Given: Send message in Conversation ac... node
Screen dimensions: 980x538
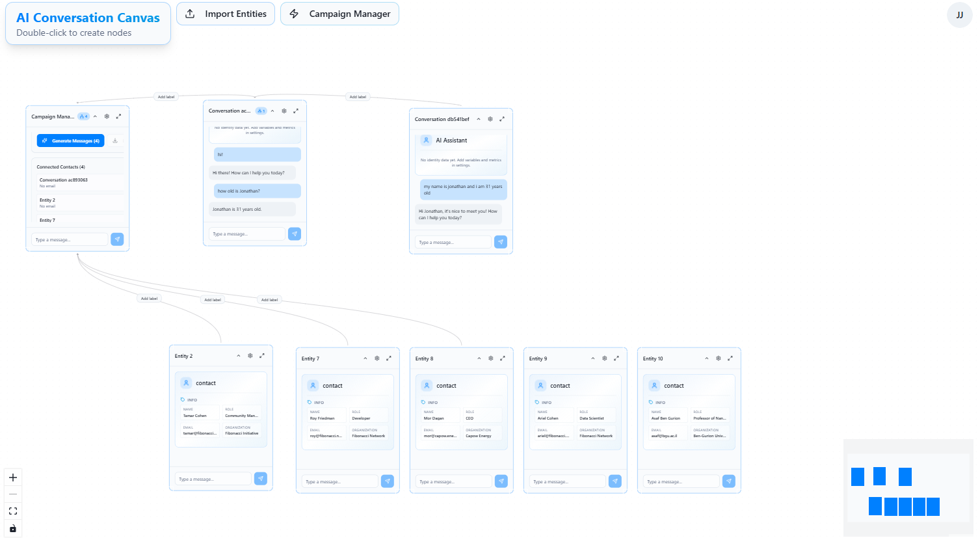Looking at the screenshot, I should [x=295, y=234].
